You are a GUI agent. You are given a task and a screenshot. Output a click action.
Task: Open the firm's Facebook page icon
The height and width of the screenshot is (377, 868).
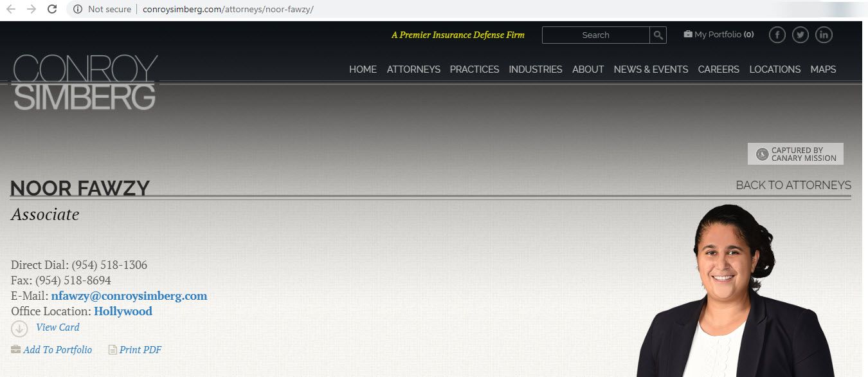[x=777, y=35]
